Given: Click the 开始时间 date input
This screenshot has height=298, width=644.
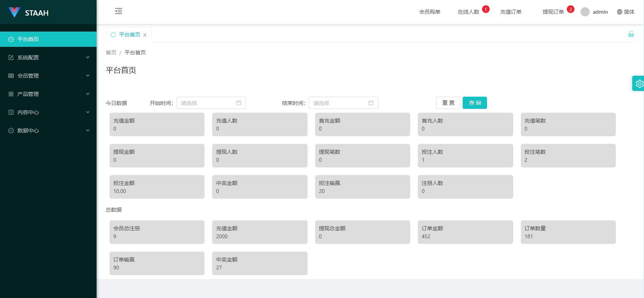Looking at the screenshot, I should 211,103.
